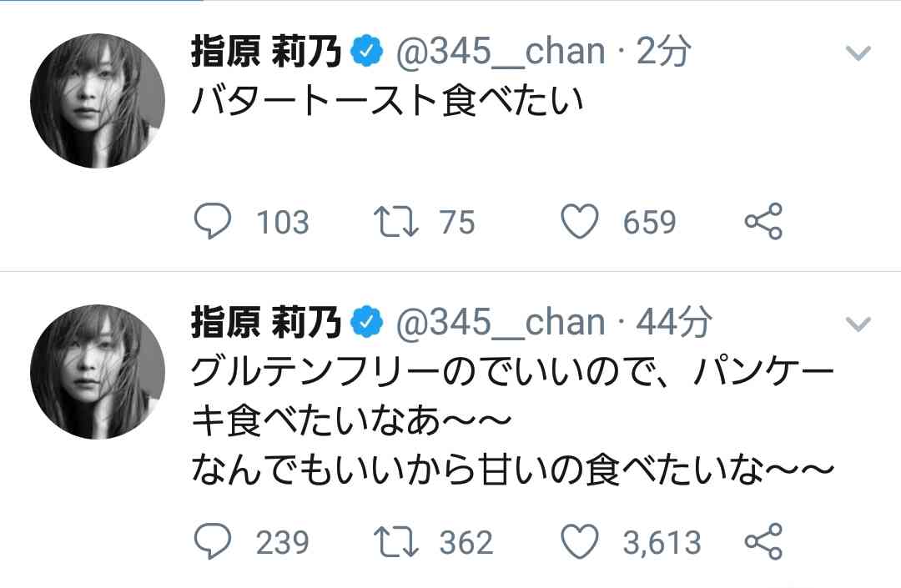Image resolution: width=901 pixels, height=588 pixels.
Task: Open 指原 莉乃 name on first tweet
Action: click(x=266, y=51)
